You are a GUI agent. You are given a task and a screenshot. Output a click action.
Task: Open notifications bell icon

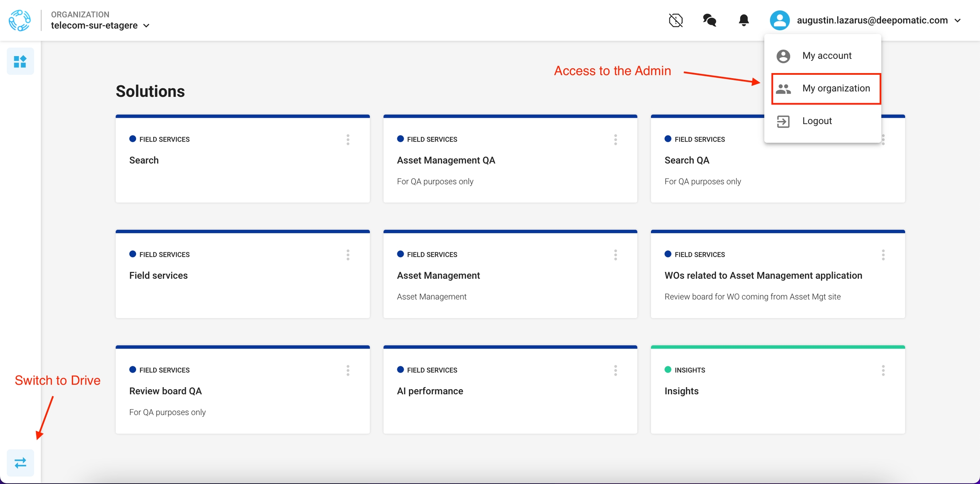[744, 20]
